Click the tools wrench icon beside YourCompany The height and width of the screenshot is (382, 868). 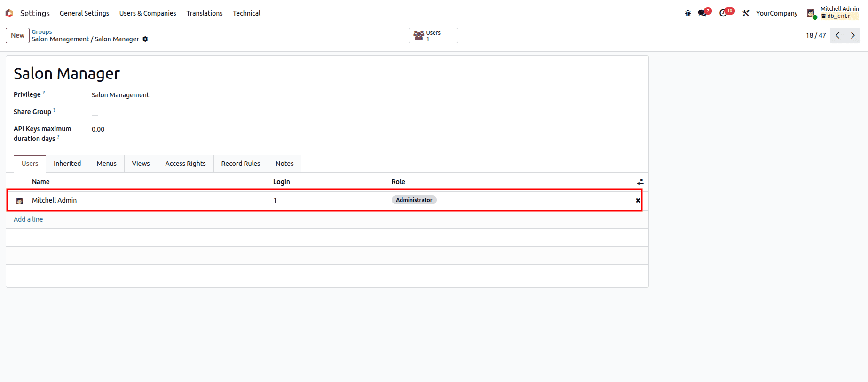[x=746, y=13]
